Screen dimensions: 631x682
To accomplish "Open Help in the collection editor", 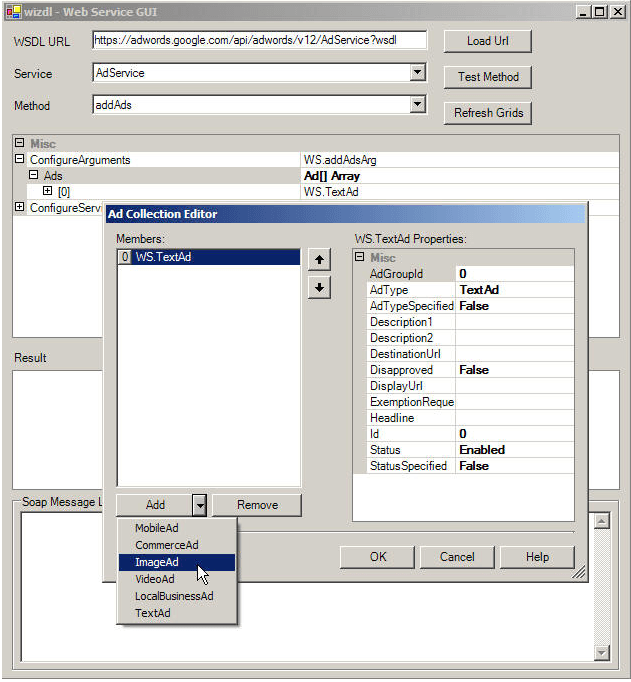I will [x=537, y=557].
